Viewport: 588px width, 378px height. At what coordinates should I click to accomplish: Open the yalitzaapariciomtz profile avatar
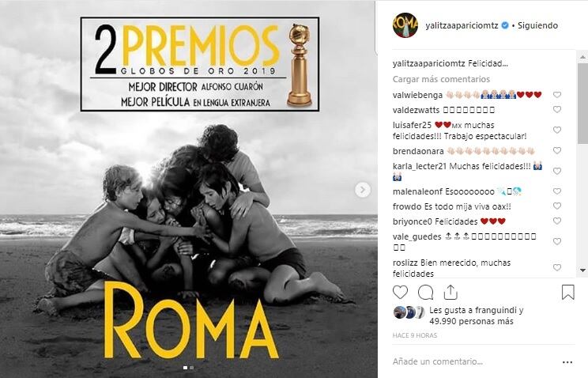(405, 25)
